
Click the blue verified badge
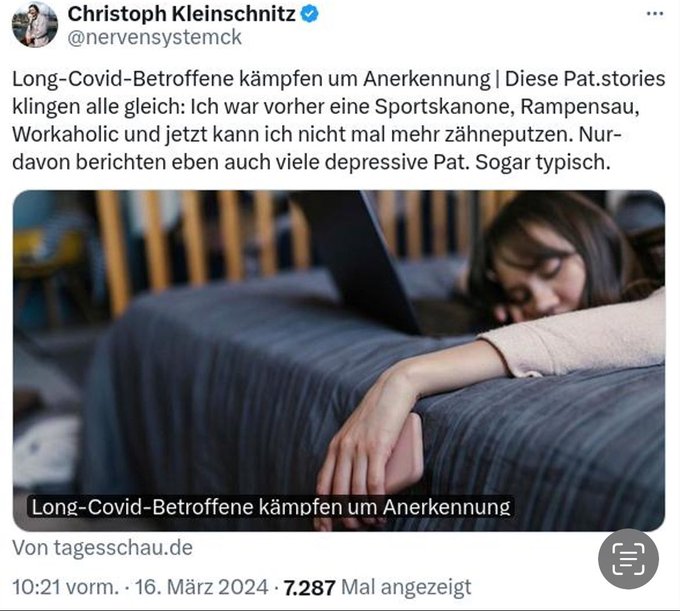pyautogui.click(x=310, y=14)
